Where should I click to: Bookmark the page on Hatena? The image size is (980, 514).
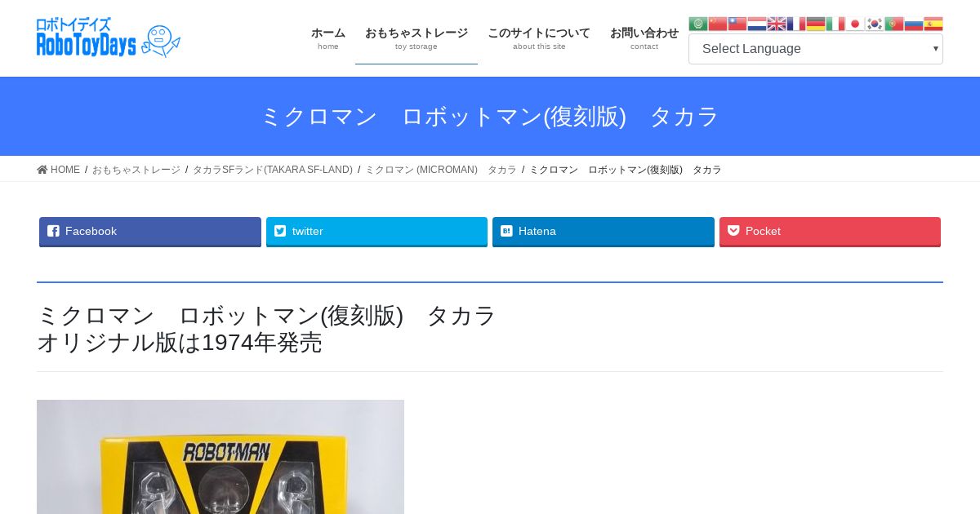[604, 232]
